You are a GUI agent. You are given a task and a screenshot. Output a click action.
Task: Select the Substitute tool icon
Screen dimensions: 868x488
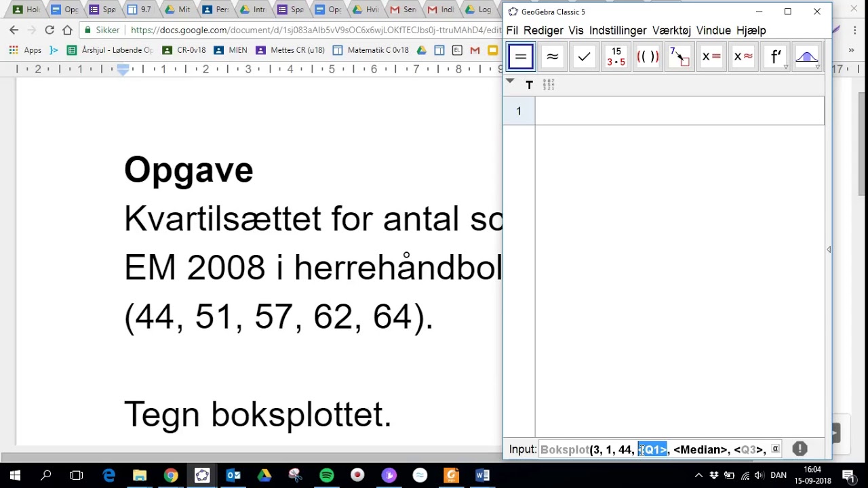(679, 57)
